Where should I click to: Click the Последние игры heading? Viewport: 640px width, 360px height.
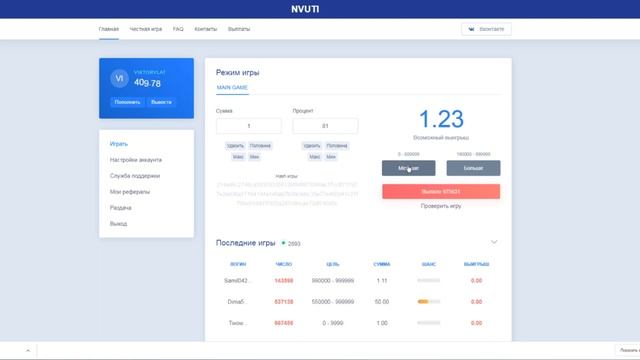pos(246,243)
